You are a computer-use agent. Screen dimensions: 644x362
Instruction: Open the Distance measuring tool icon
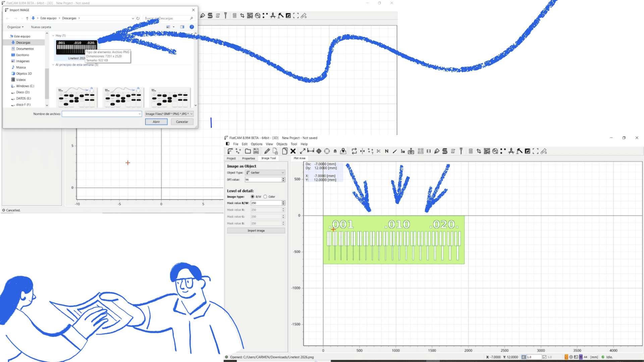[311, 151]
